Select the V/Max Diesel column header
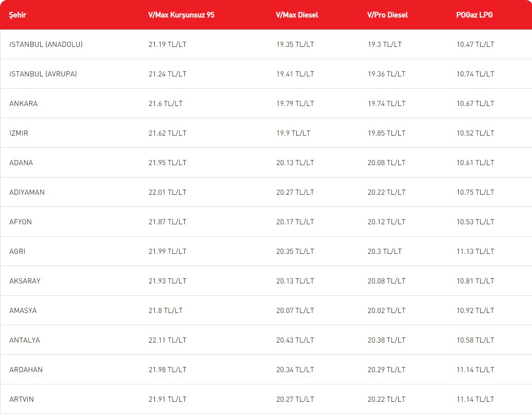The height and width of the screenshot is (414, 532). [297, 15]
